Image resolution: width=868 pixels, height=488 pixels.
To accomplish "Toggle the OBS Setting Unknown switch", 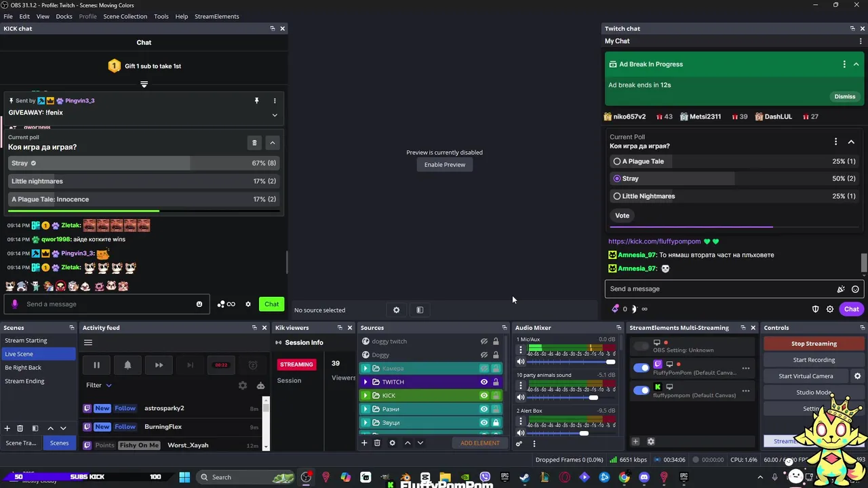I will (x=641, y=346).
